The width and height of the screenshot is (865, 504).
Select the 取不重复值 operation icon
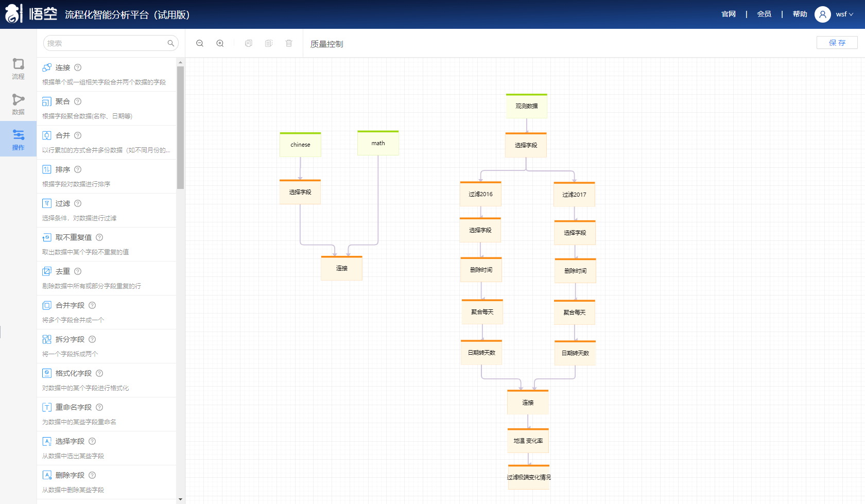47,237
